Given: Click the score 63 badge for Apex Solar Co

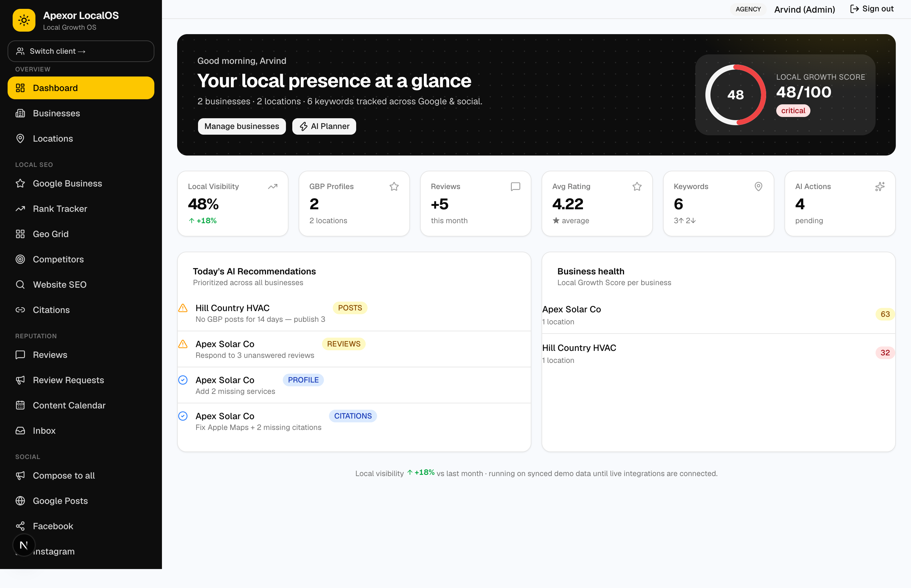Looking at the screenshot, I should coord(885,314).
